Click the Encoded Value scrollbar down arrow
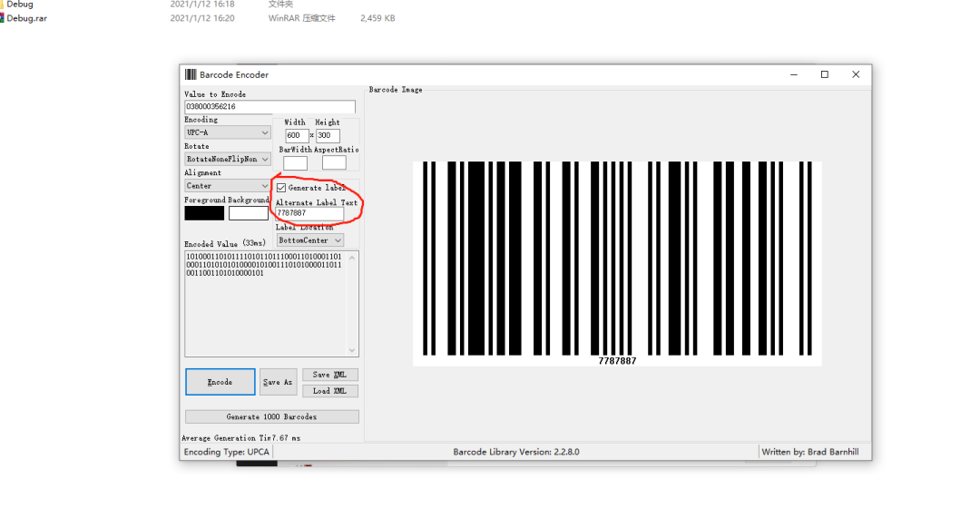 (x=352, y=350)
